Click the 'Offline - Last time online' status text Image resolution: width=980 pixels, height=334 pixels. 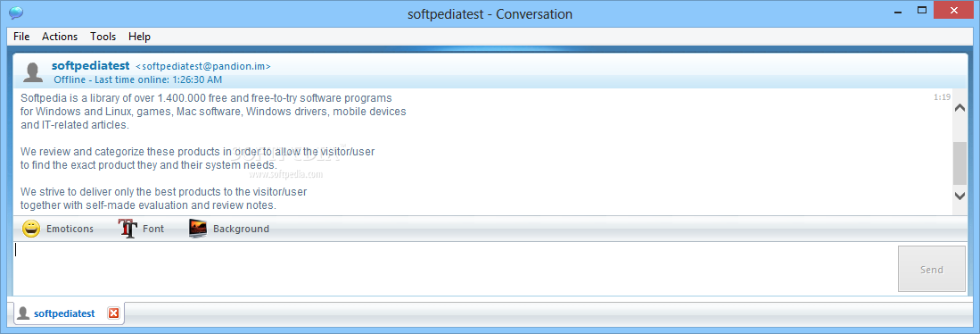[137, 79]
